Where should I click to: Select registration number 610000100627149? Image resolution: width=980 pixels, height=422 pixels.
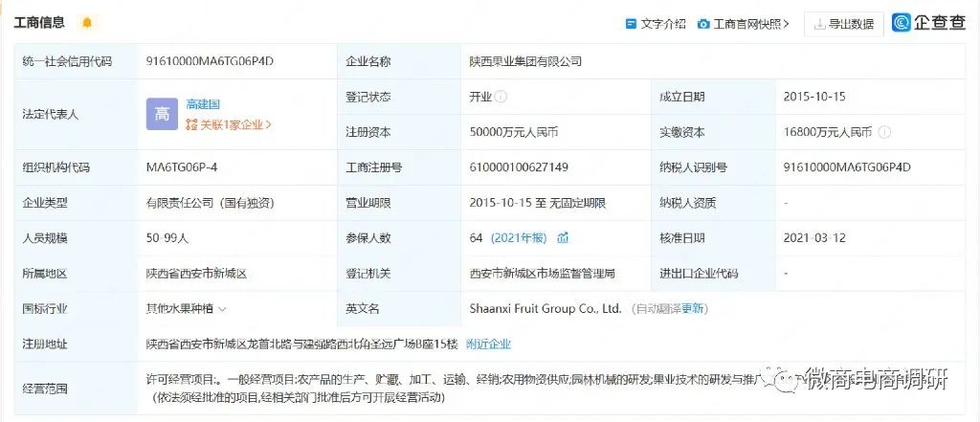click(x=519, y=167)
